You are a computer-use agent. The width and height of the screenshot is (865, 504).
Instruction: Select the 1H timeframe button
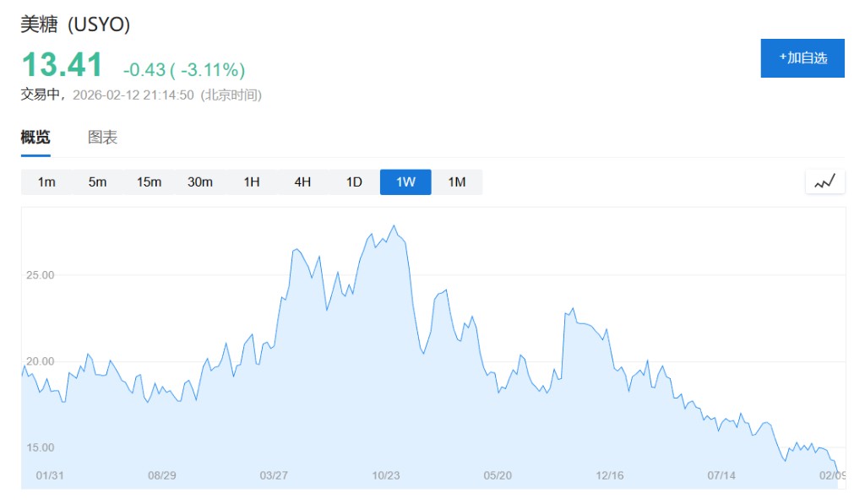[x=252, y=182]
